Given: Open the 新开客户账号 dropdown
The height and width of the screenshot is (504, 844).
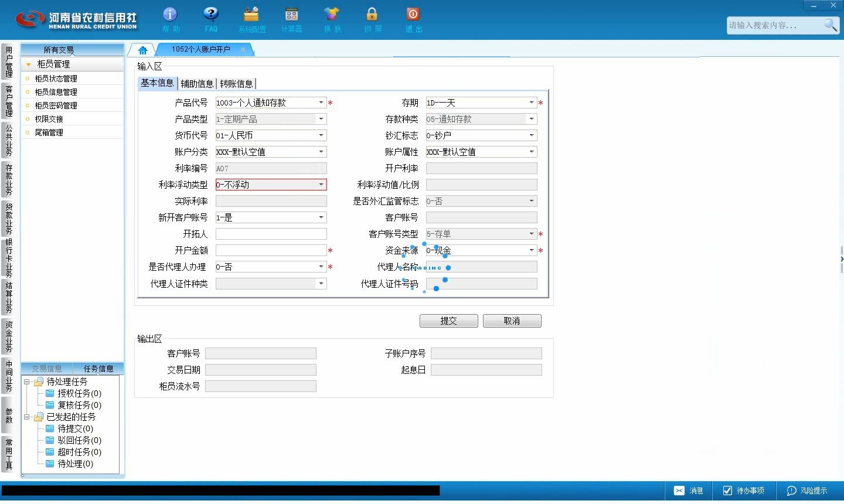Looking at the screenshot, I should click(x=321, y=217).
